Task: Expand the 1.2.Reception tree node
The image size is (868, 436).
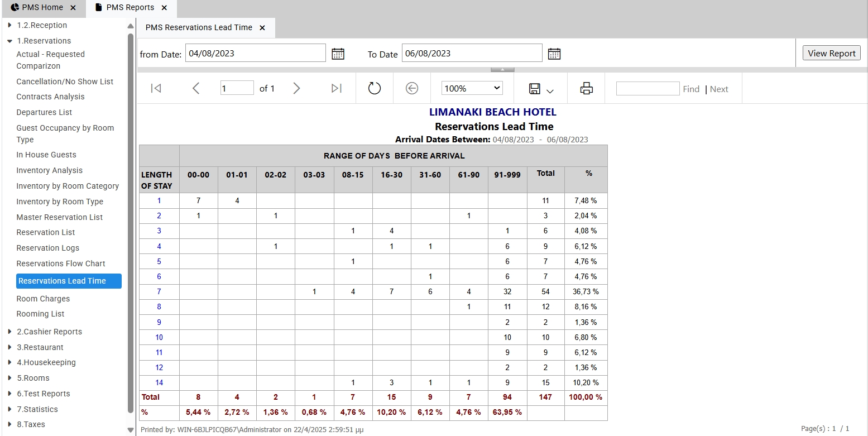Action: (x=10, y=25)
